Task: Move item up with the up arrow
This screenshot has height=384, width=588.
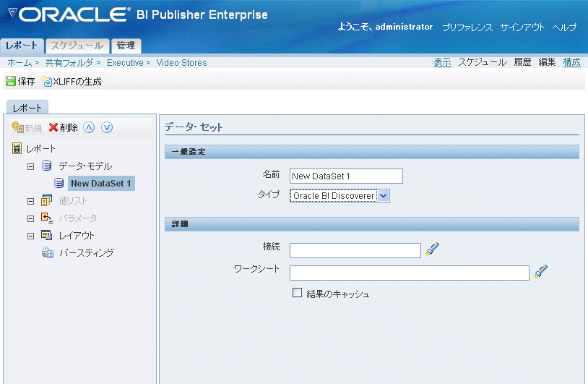Action: (x=89, y=127)
